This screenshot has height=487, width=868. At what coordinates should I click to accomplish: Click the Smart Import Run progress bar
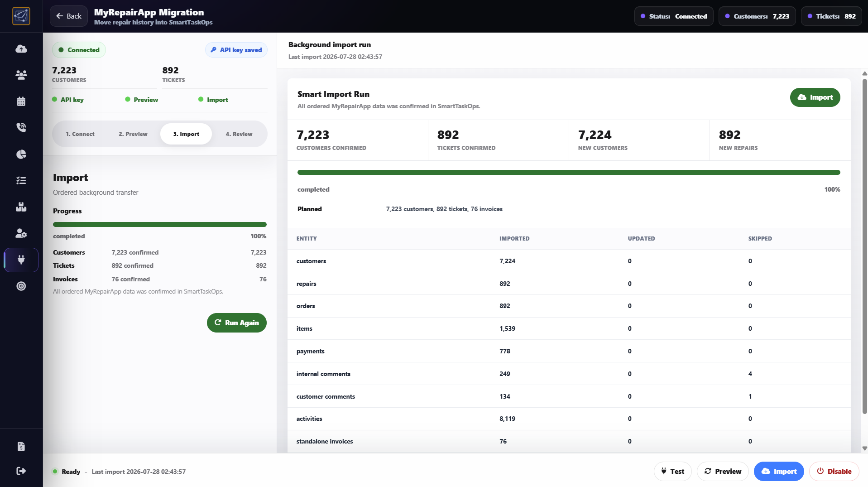[569, 173]
